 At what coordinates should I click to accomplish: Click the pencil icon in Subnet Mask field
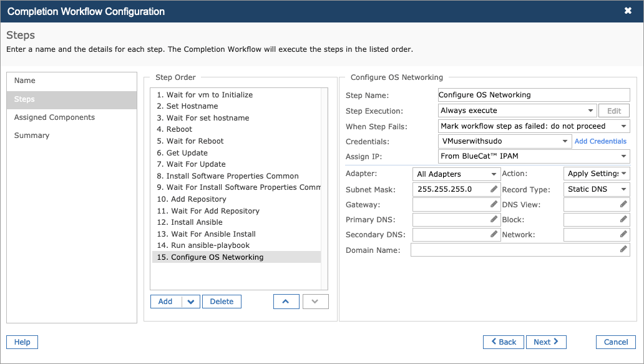(x=494, y=189)
